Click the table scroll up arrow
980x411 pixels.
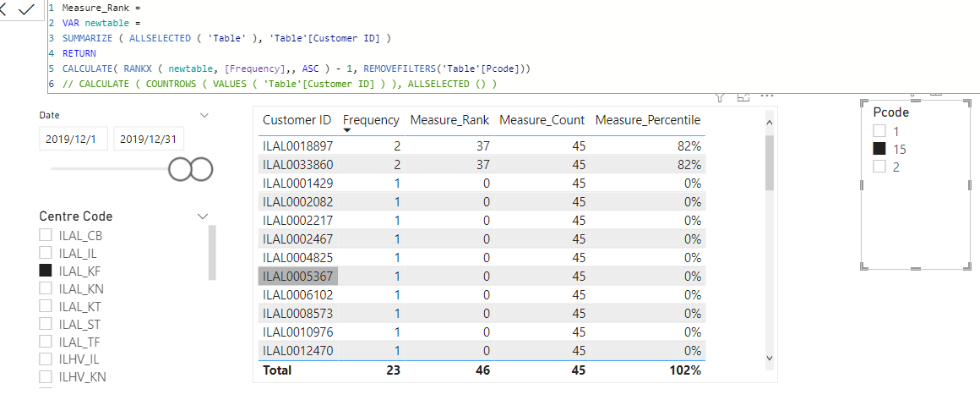coord(770,123)
